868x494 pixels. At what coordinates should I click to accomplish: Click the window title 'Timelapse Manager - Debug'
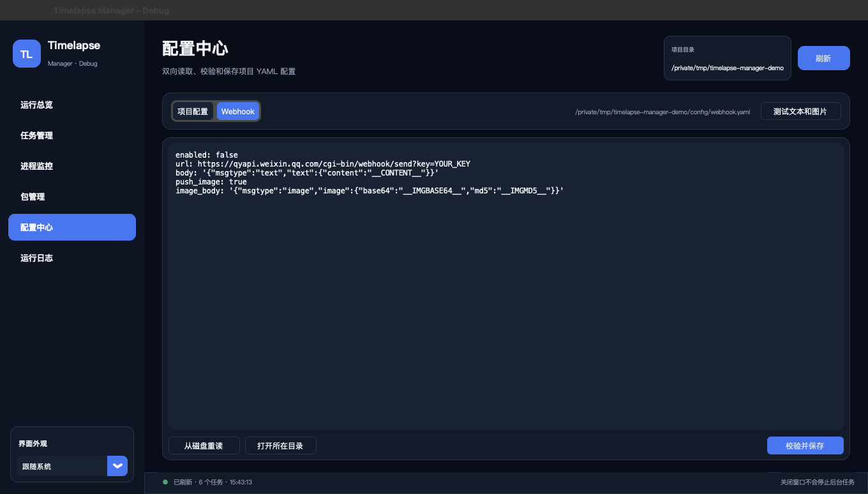click(111, 10)
